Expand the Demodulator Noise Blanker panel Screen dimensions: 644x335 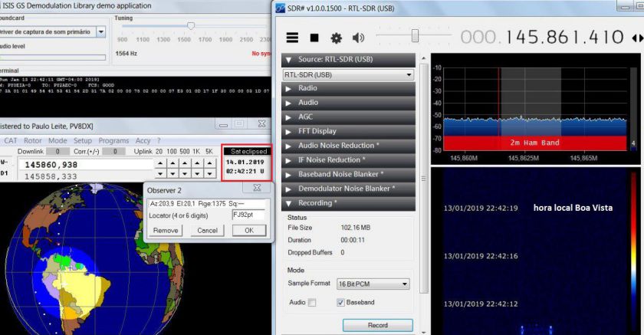click(348, 189)
